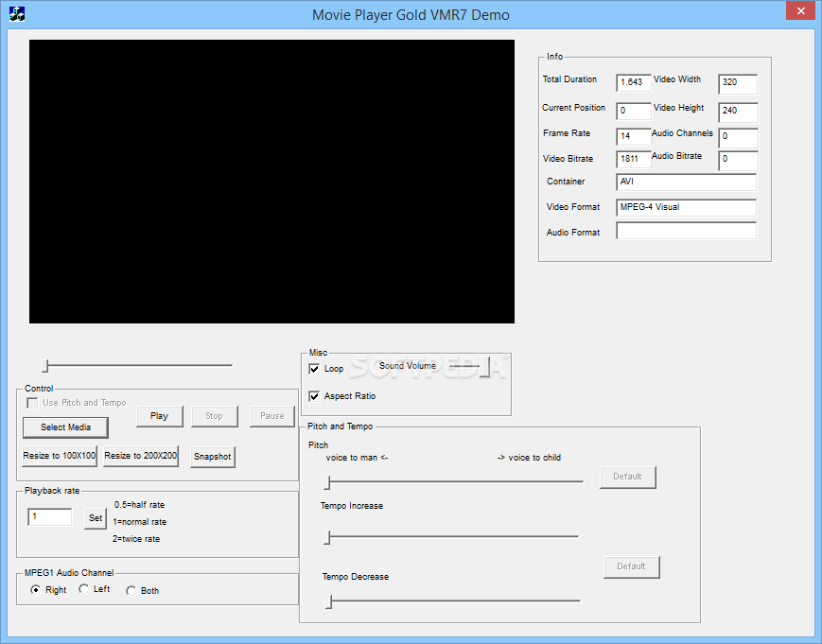Click the Tempo Increase slider
822x644 pixels.
pyautogui.click(x=451, y=536)
